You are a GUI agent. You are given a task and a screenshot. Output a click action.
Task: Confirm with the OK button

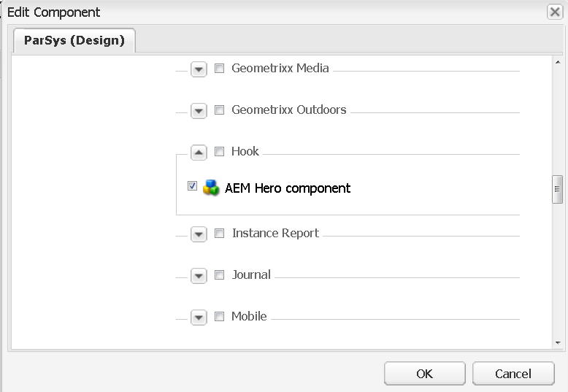(424, 374)
